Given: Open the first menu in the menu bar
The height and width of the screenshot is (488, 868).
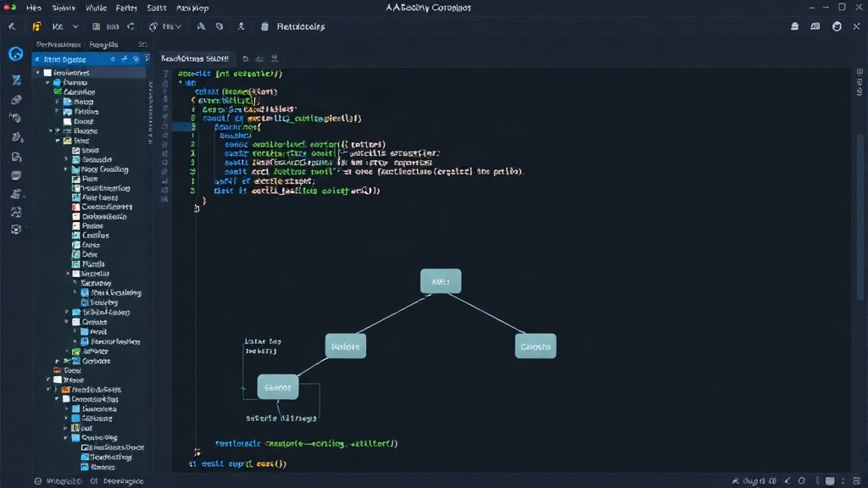Looking at the screenshot, I should pos(34,8).
